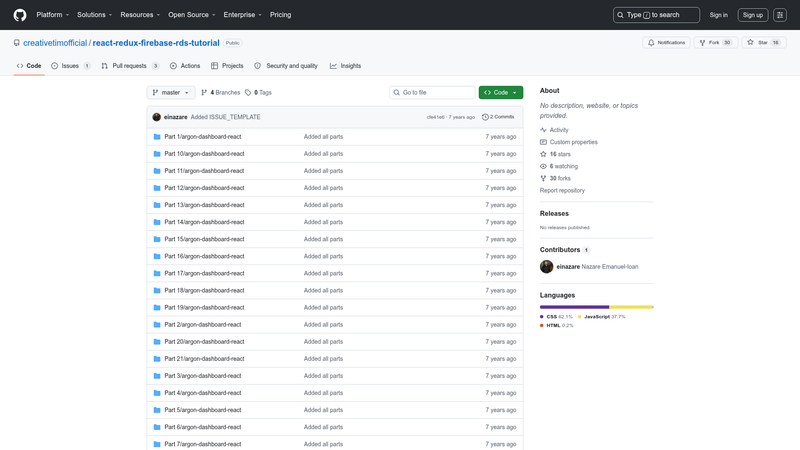
Task: Open the Part 18/argon-dashboard-react folder
Action: click(x=204, y=290)
